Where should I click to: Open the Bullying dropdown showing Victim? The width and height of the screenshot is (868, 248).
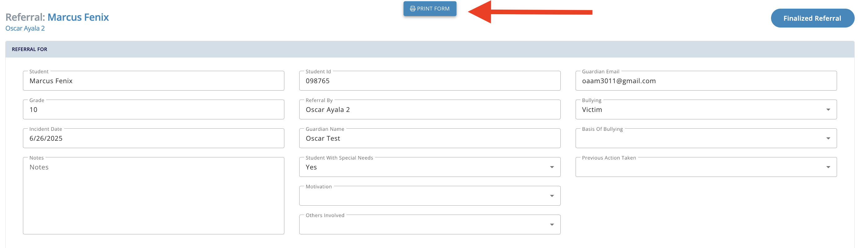pos(706,110)
